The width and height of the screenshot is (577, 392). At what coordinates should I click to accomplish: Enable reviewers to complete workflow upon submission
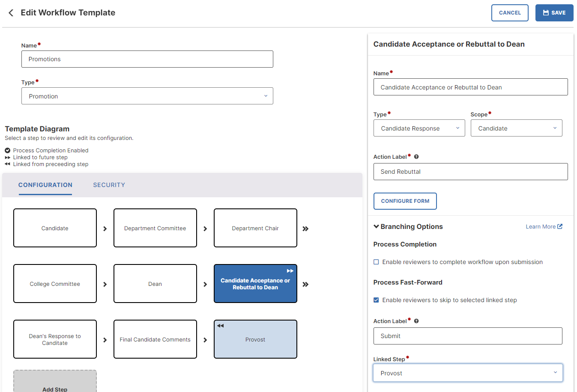(376, 262)
